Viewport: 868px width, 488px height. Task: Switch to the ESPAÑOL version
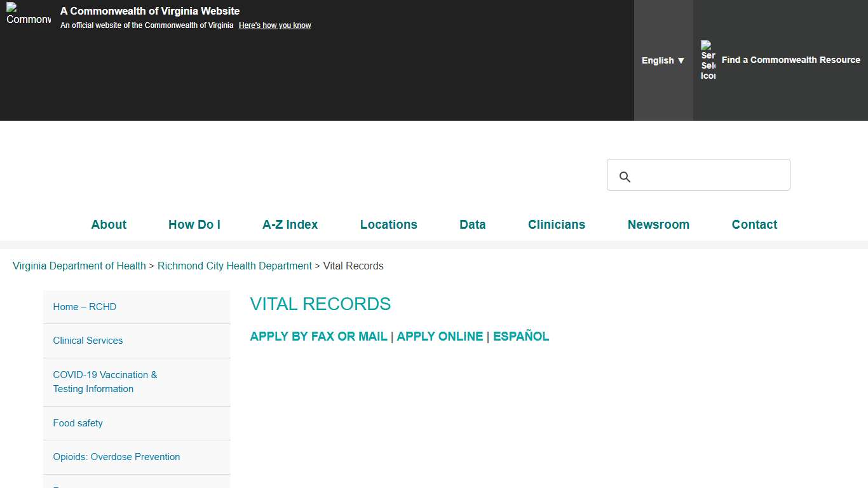pos(521,336)
